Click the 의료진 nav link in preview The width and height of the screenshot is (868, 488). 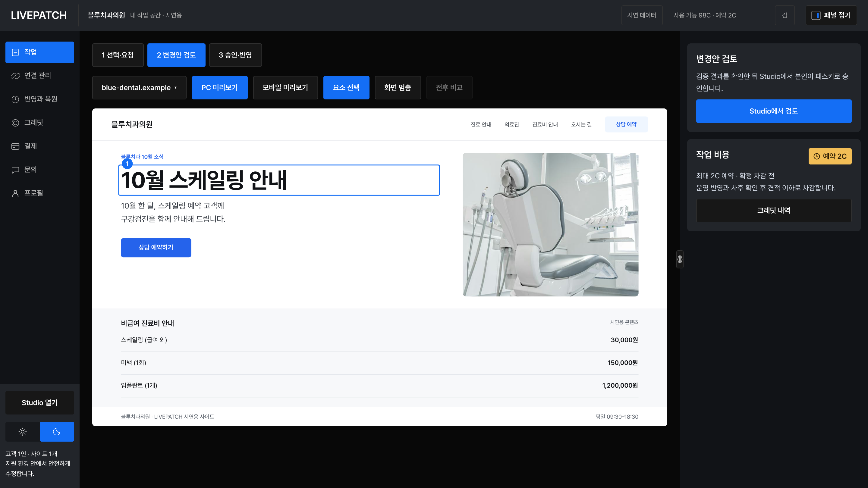coord(511,125)
